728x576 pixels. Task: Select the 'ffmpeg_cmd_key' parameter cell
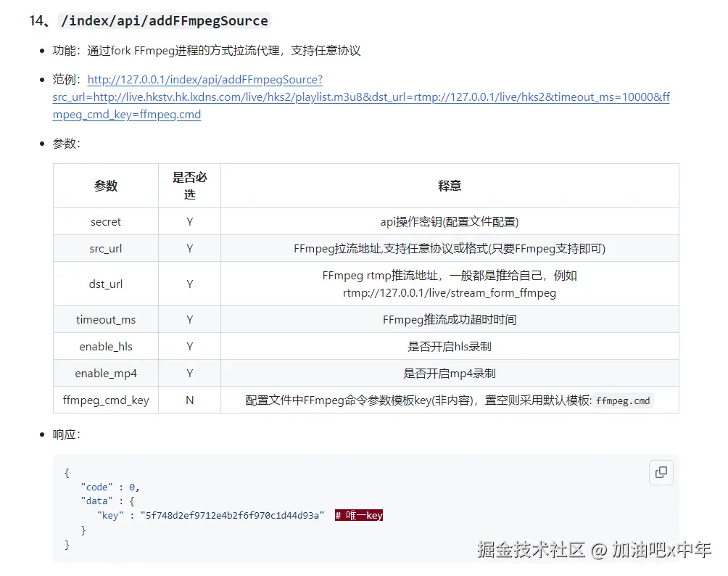106,400
